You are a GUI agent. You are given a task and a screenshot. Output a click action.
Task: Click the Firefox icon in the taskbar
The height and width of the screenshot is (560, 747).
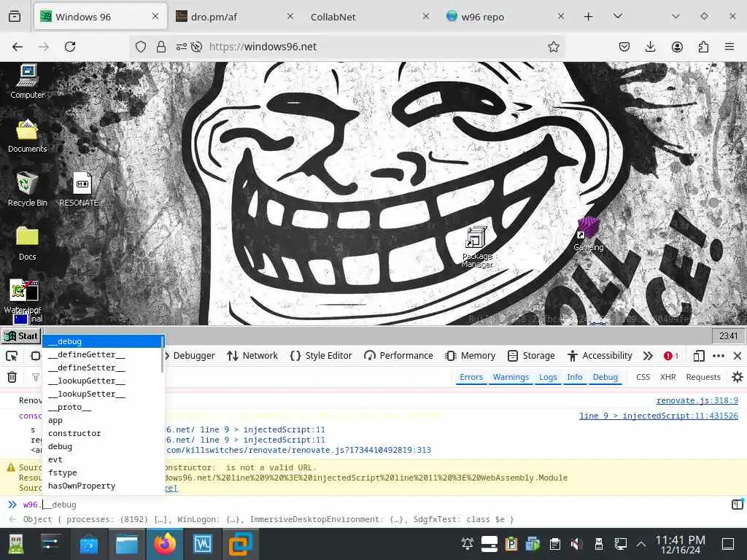click(x=165, y=544)
